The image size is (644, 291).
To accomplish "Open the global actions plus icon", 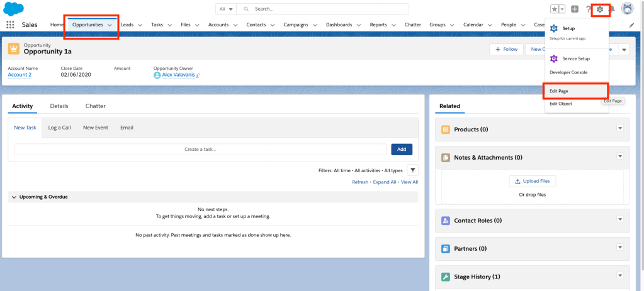I will 574,9.
